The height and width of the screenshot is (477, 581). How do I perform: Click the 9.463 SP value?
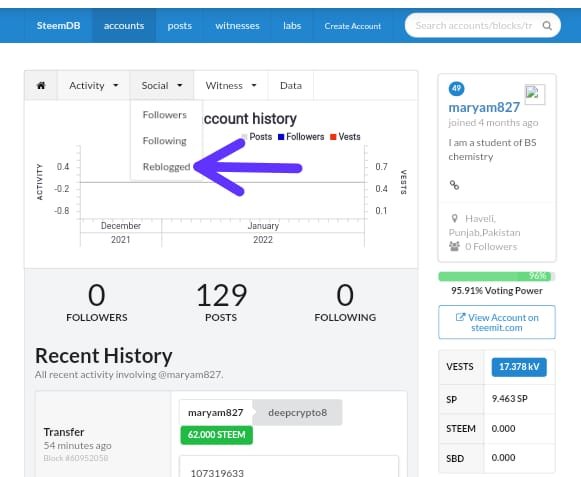[x=509, y=399]
